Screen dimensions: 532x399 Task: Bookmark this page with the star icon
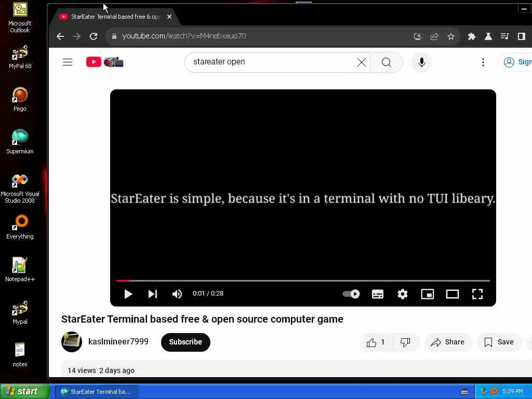pyautogui.click(x=451, y=36)
